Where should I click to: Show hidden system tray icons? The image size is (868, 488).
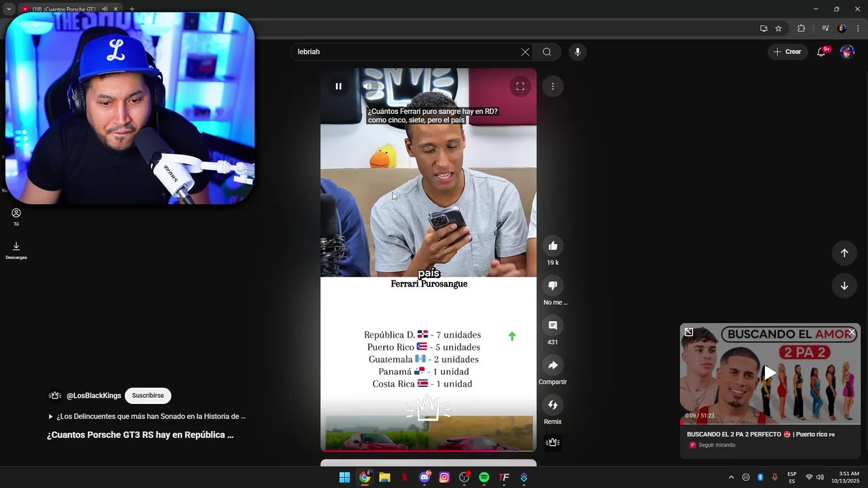[731, 477]
